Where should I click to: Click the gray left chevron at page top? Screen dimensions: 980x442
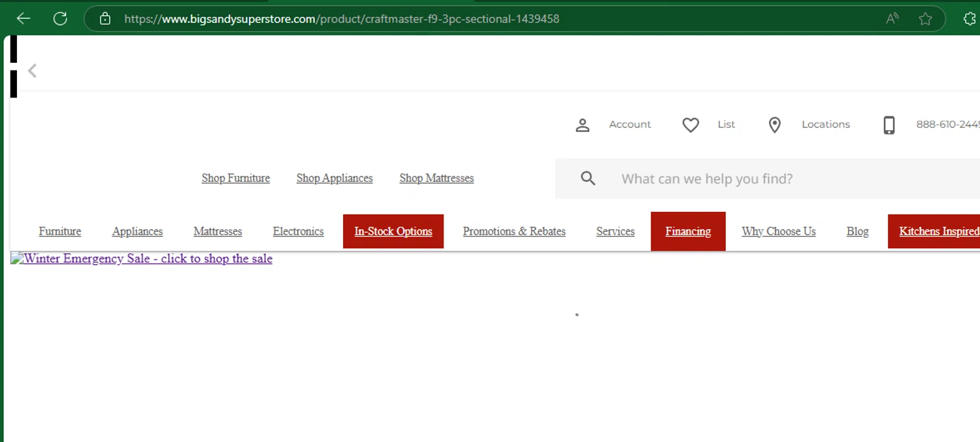(x=32, y=71)
